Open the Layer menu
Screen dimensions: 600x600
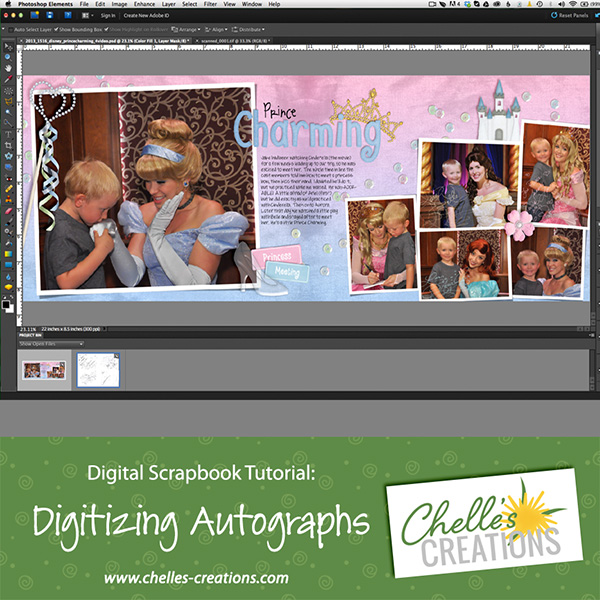[x=168, y=4]
